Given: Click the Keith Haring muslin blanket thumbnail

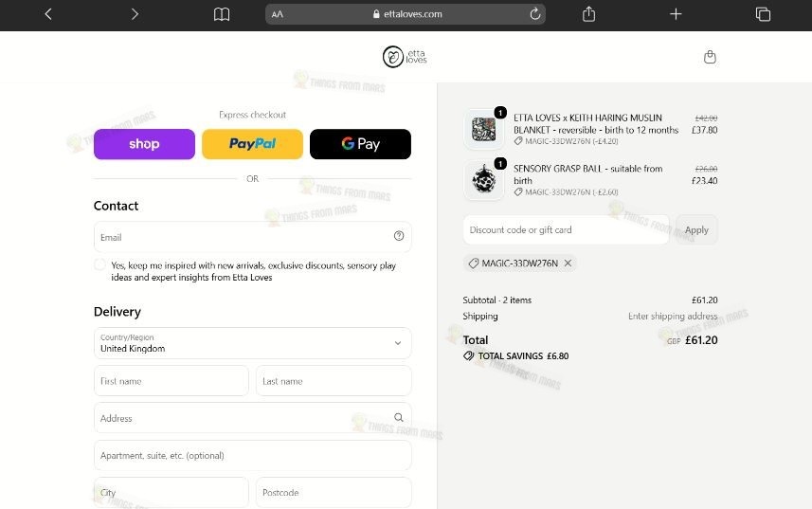Looking at the screenshot, I should 483,130.
